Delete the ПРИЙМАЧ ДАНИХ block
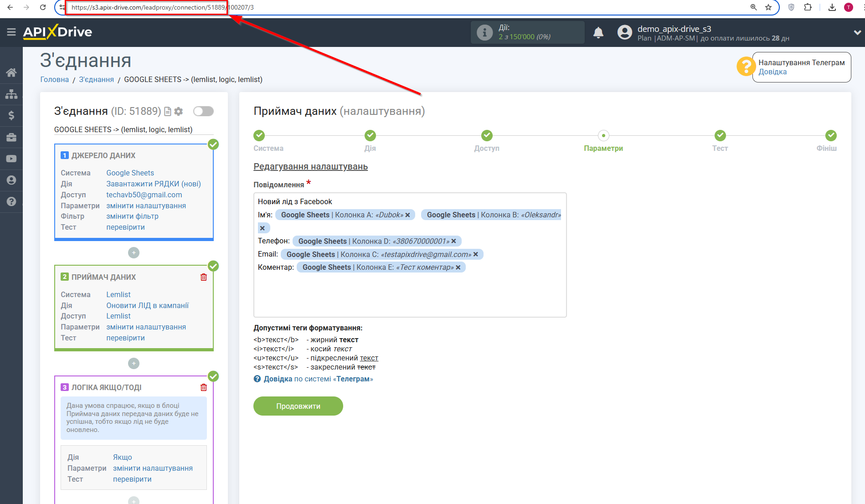Image resolution: width=865 pixels, height=504 pixels. 204,277
